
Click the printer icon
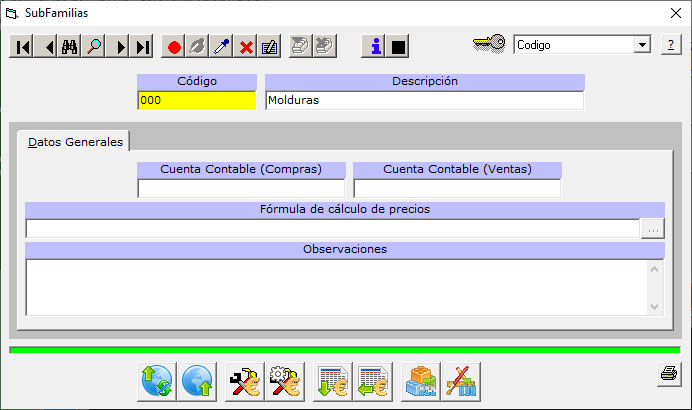(x=668, y=374)
